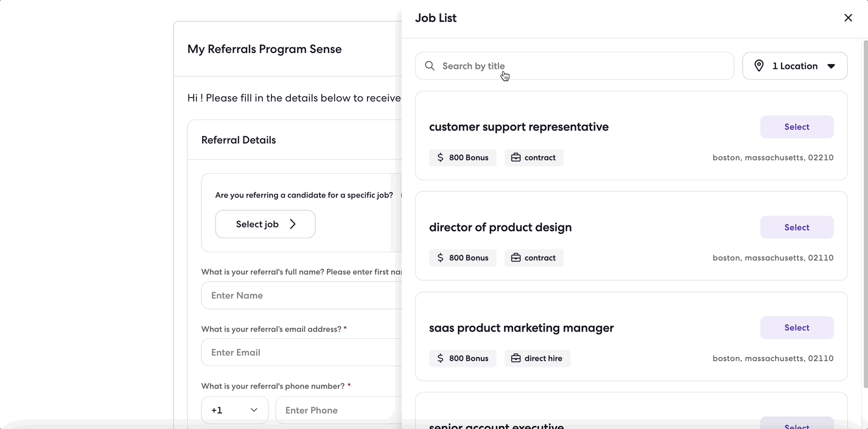Image resolution: width=868 pixels, height=429 pixels.
Task: Click the Enter Phone field
Action: (x=338, y=410)
